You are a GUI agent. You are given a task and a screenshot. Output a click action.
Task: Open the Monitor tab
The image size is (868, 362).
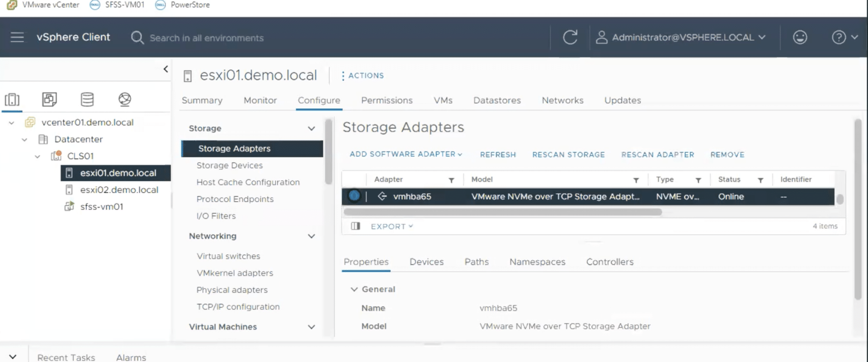pos(260,100)
